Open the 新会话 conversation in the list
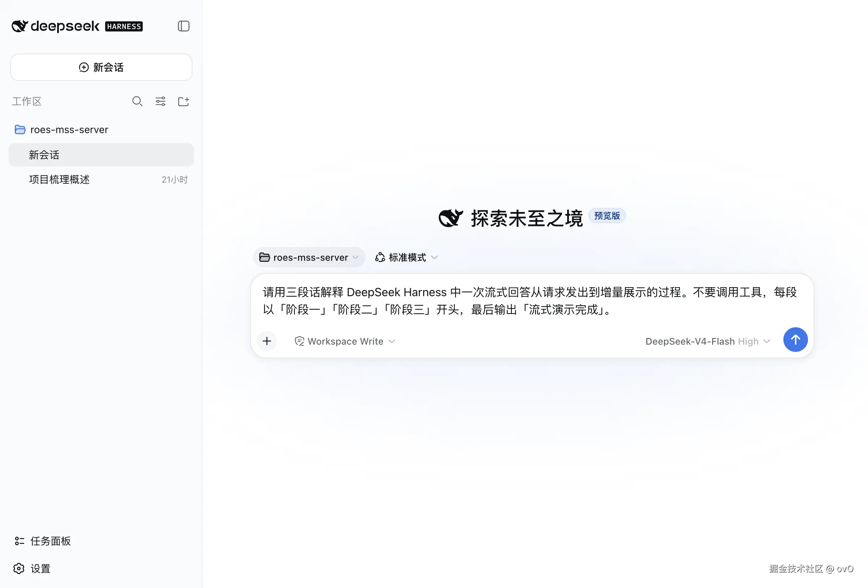The width and height of the screenshot is (868, 588). 101,155
